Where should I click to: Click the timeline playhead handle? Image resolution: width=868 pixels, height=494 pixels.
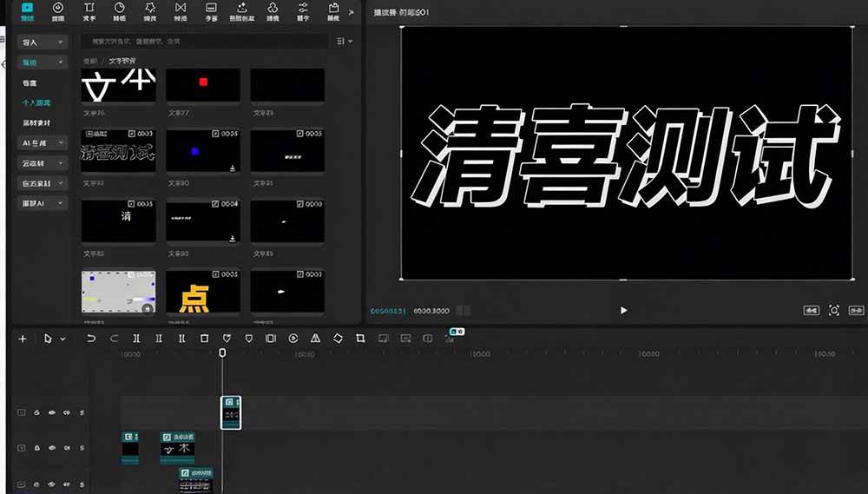coord(222,352)
